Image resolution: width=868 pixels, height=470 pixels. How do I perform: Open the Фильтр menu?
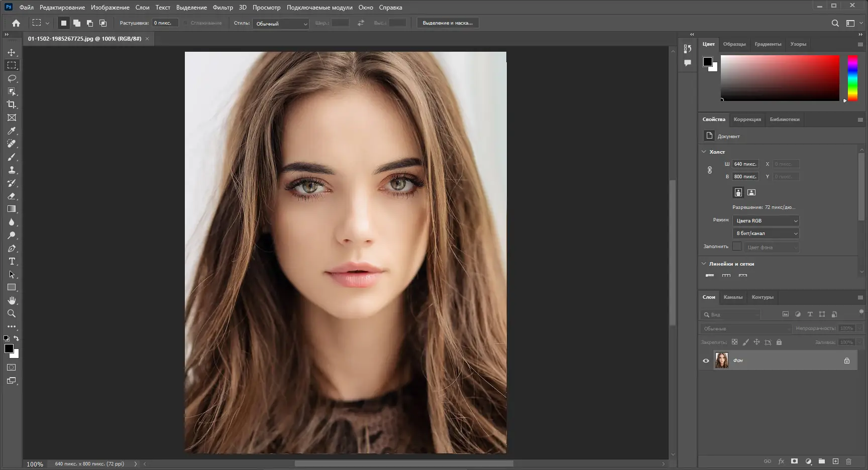pos(223,7)
